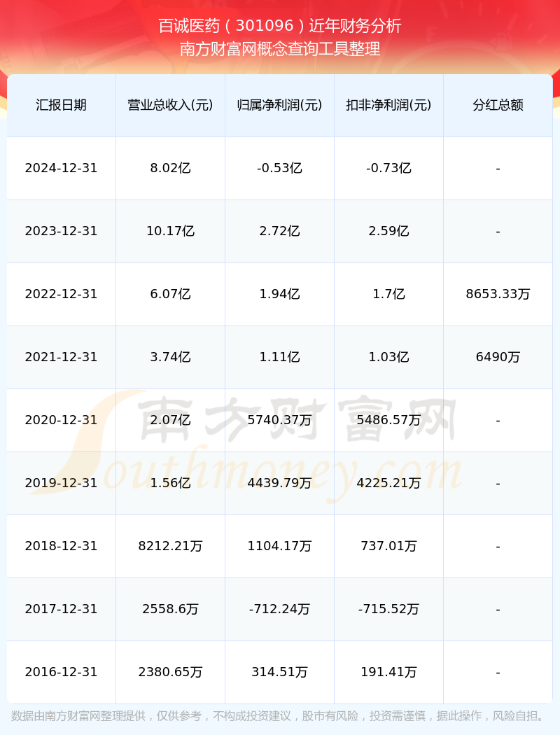Select the 2016-12-31 date cell
The height and width of the screenshot is (735, 560).
pos(62,672)
